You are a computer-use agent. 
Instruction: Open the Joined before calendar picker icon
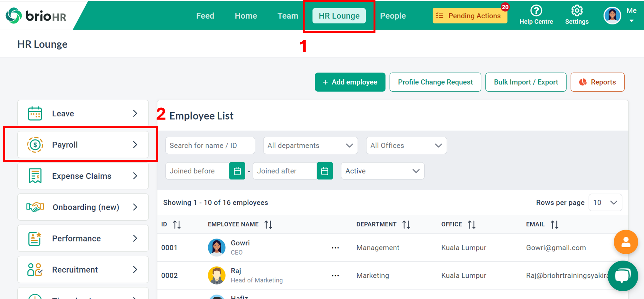pos(237,171)
